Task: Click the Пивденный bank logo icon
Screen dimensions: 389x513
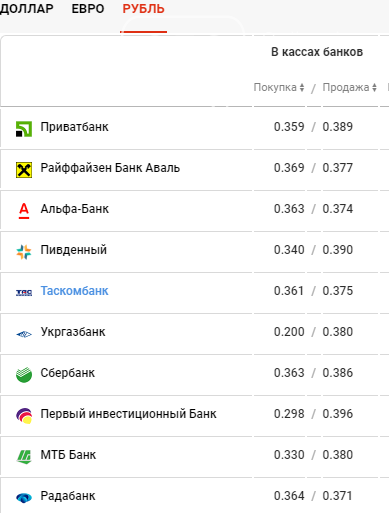Action: coord(24,252)
